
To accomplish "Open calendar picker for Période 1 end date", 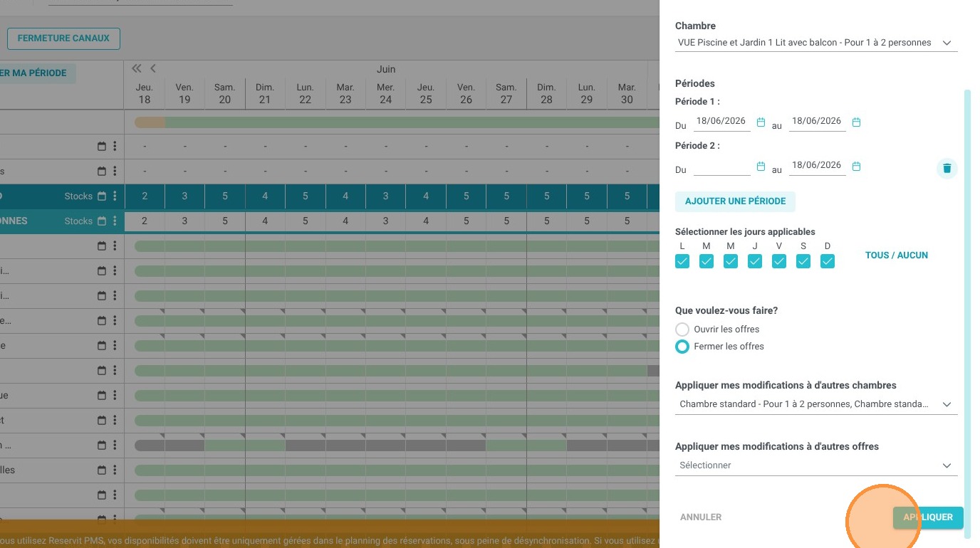I will (x=856, y=122).
